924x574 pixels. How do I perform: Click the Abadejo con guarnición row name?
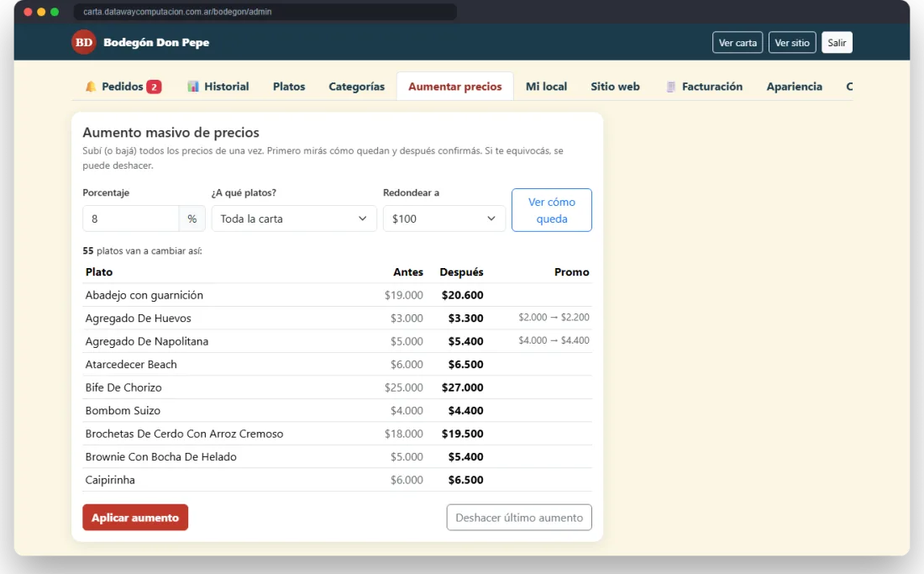tap(144, 295)
